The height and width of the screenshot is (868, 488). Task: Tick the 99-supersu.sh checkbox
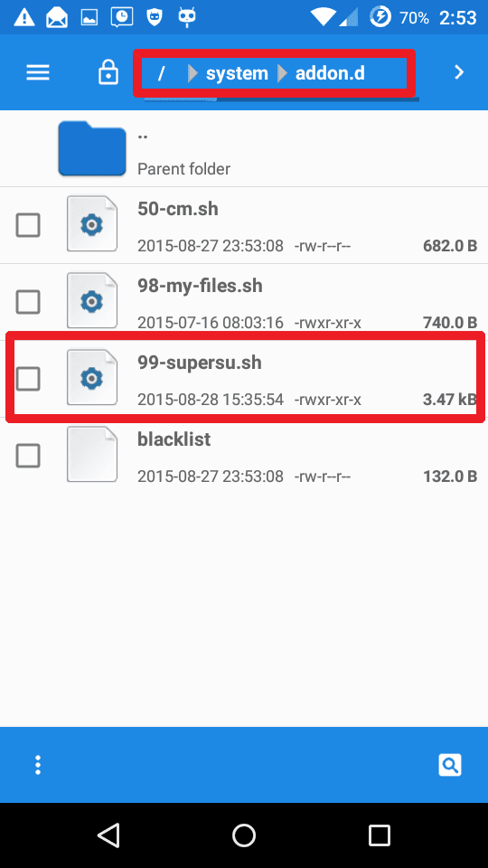pos(28,379)
